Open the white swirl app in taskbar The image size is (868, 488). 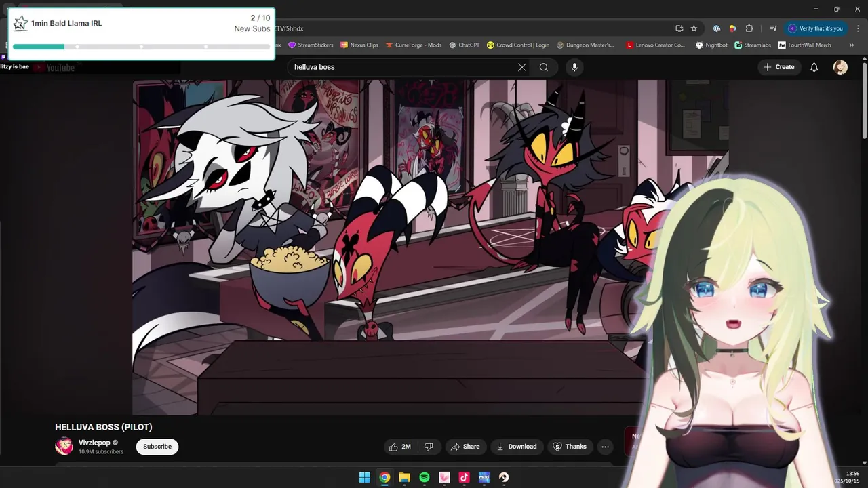point(504,477)
